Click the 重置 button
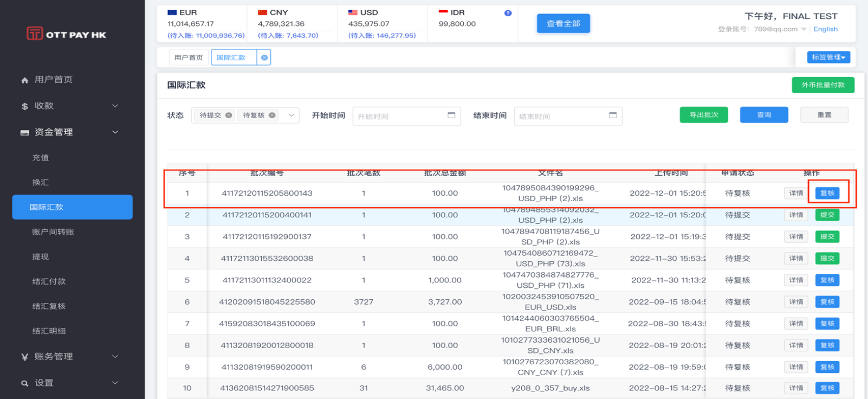This screenshot has width=868, height=399. coord(824,115)
